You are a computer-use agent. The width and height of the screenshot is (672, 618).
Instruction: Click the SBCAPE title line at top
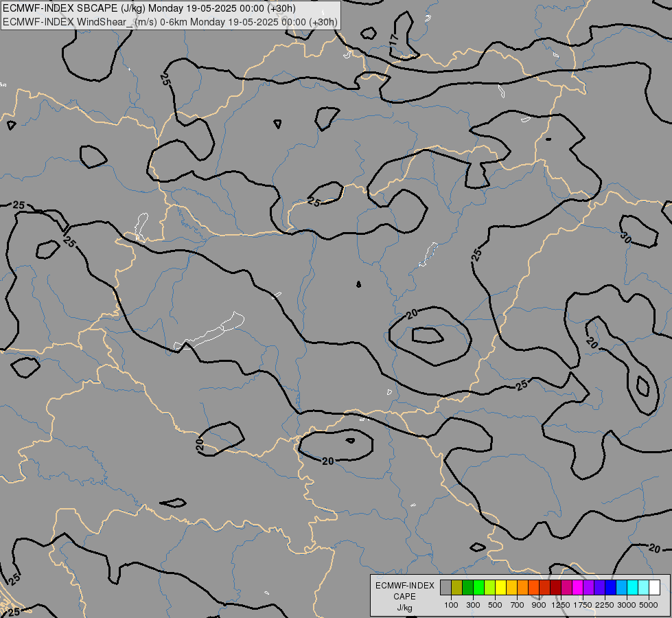149,8
